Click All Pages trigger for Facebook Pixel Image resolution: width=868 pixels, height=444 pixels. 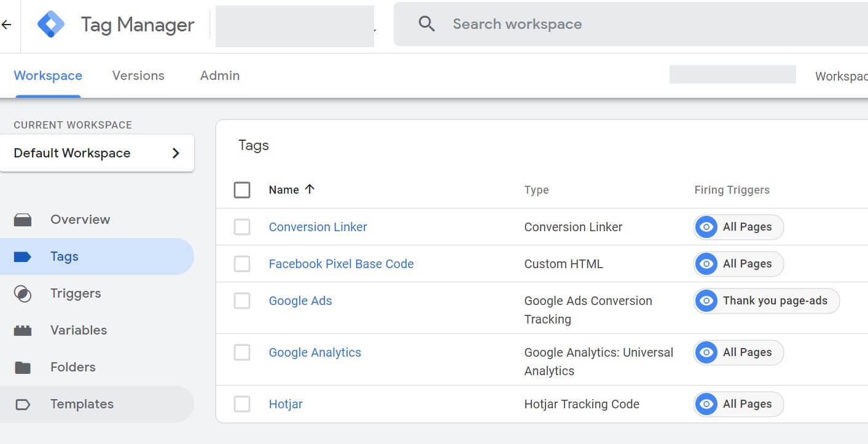pos(739,264)
